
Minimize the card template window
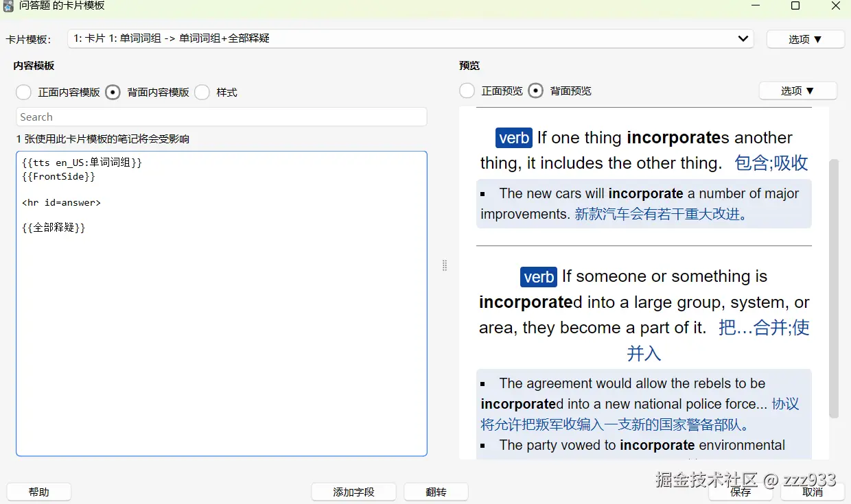tap(756, 6)
